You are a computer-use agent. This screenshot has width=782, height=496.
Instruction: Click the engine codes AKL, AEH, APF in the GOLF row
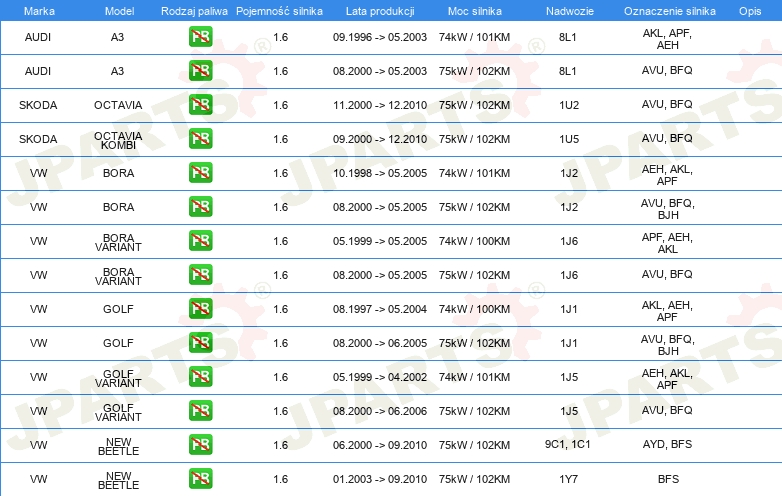click(667, 311)
